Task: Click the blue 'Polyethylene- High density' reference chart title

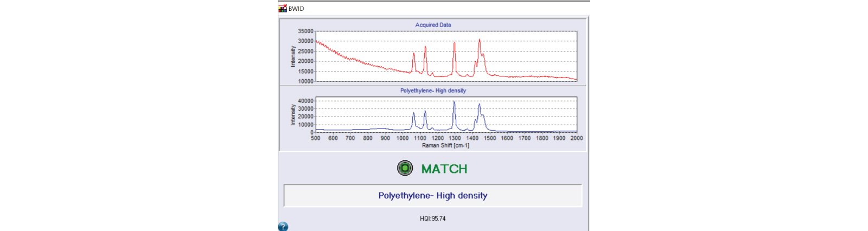Action: click(x=433, y=91)
